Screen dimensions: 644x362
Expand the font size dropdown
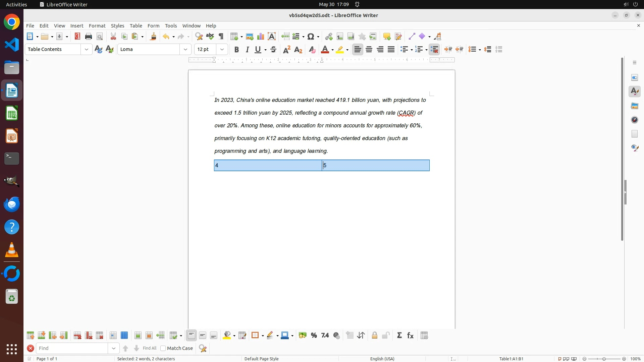222,49
